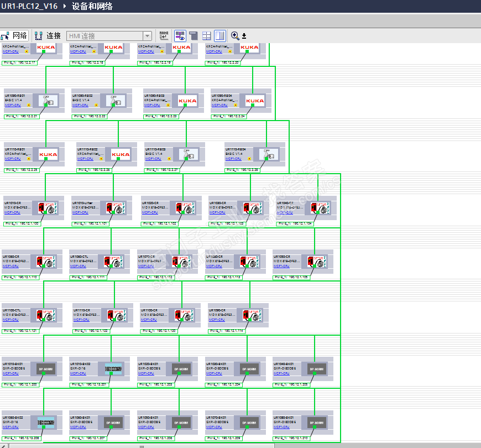Click PN/IE_1 address label 192.12.1.210
This screenshot has width=481, height=448.
[x=291, y=439]
